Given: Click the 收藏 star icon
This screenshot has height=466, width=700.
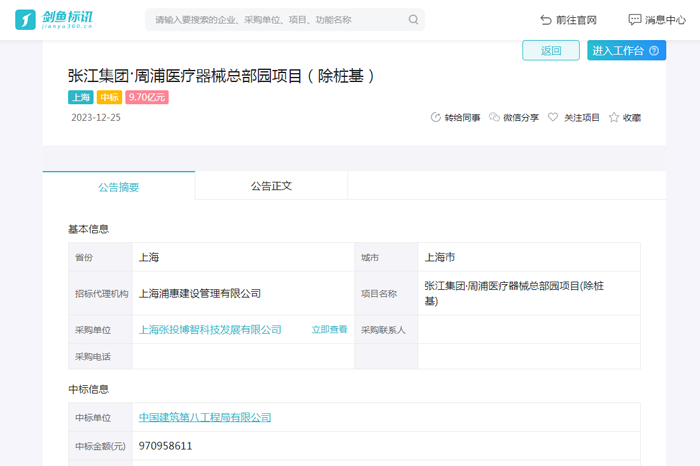Looking at the screenshot, I should [614, 118].
